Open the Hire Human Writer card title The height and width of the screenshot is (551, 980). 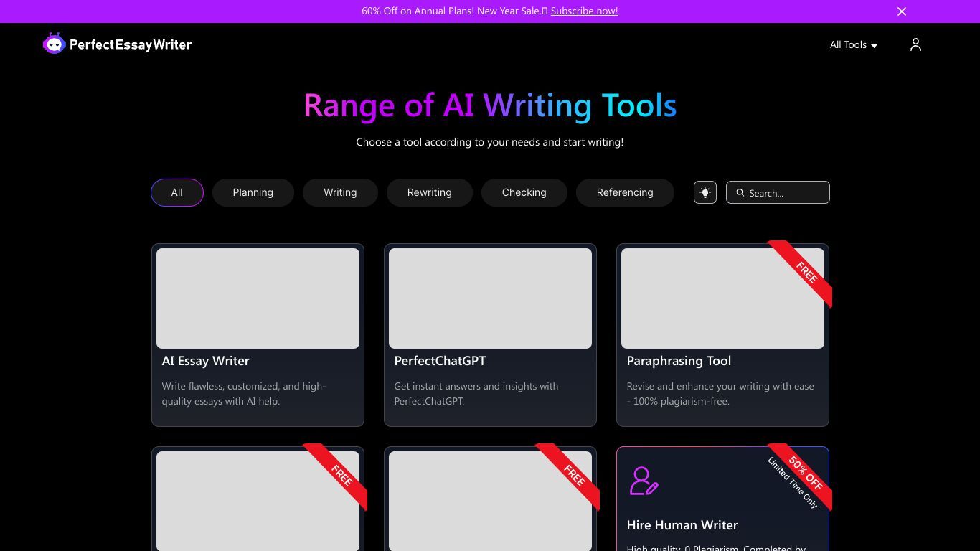coord(682,525)
